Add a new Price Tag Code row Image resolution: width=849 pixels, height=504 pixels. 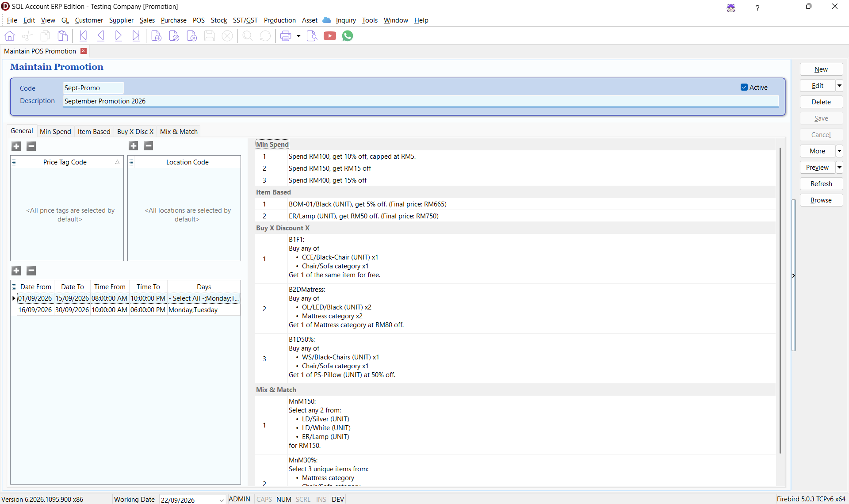tap(16, 146)
